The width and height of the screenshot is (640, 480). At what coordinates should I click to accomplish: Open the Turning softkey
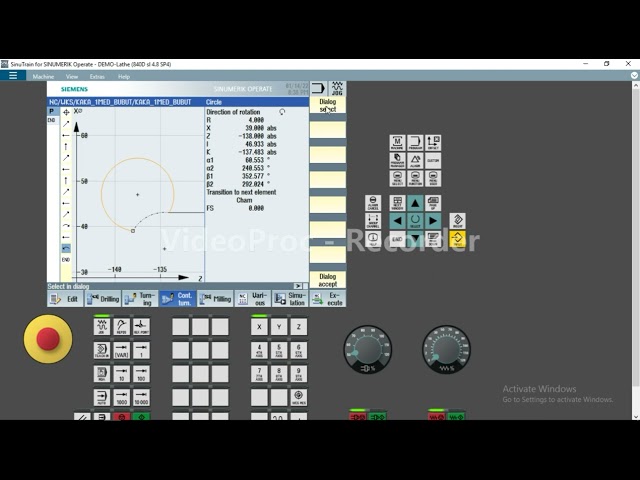click(x=141, y=299)
